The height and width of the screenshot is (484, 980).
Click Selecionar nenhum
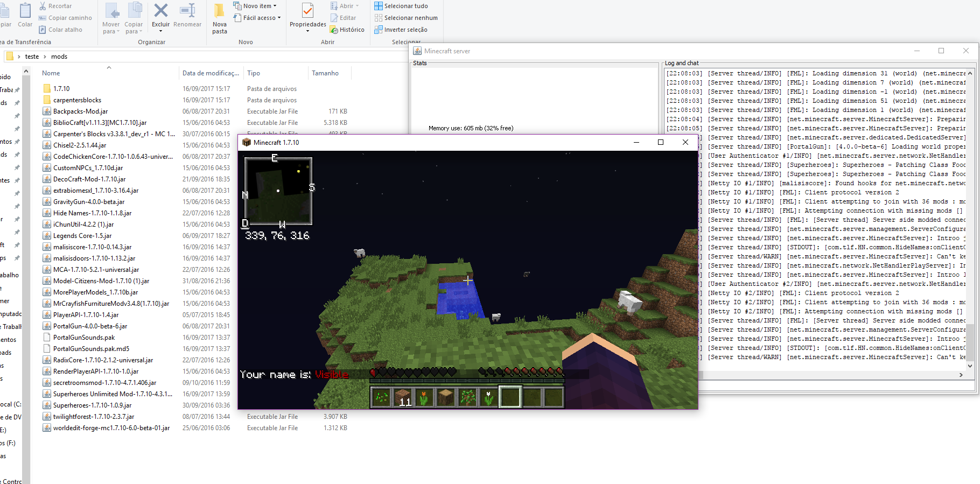pos(406,18)
